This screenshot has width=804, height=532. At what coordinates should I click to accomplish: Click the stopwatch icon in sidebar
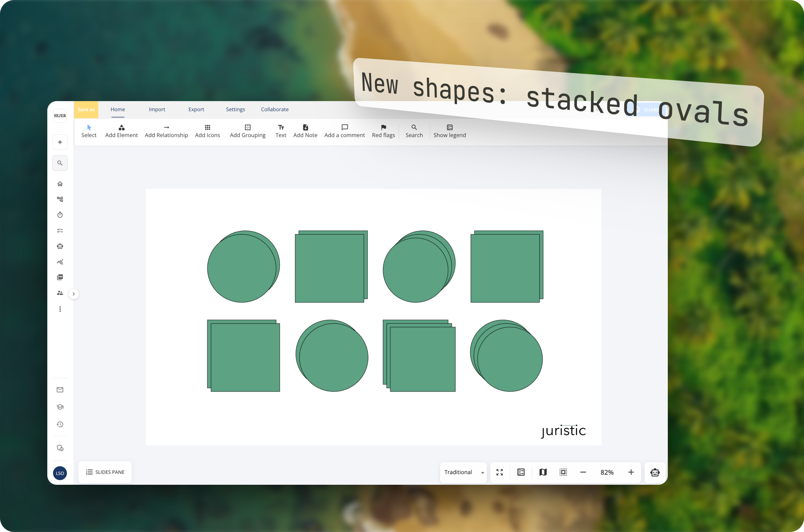pos(60,215)
